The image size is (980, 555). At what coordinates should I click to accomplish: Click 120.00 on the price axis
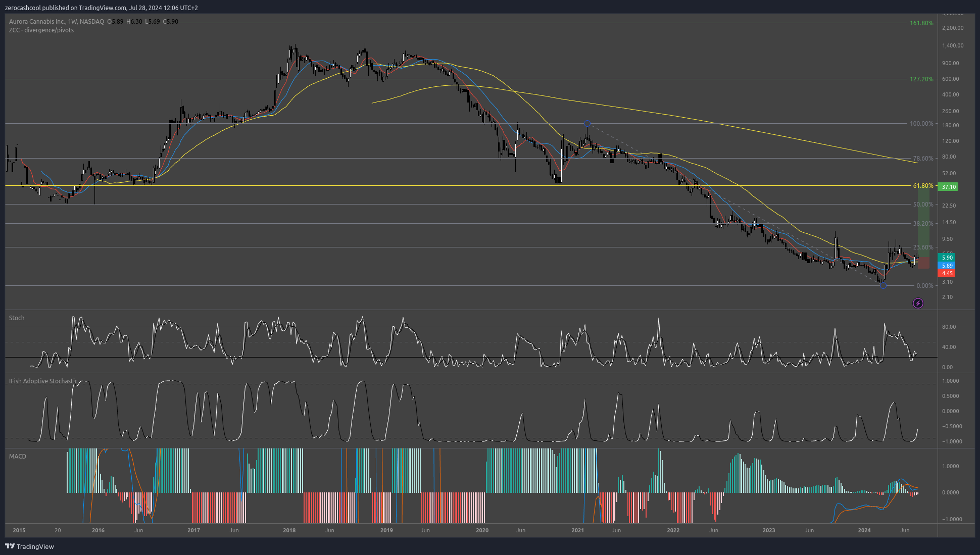951,141
